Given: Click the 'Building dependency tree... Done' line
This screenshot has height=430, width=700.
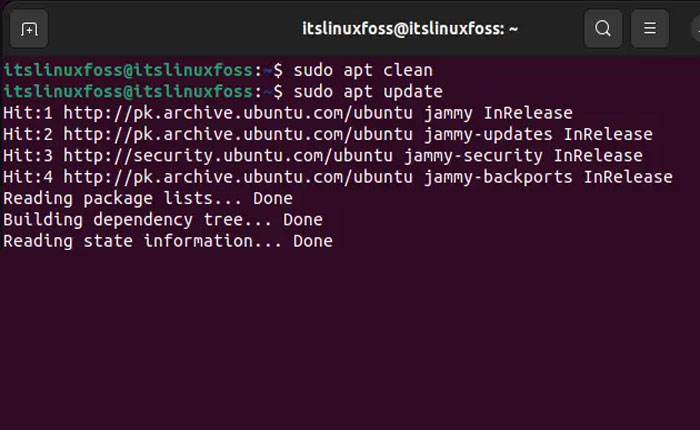Looking at the screenshot, I should 163,219.
